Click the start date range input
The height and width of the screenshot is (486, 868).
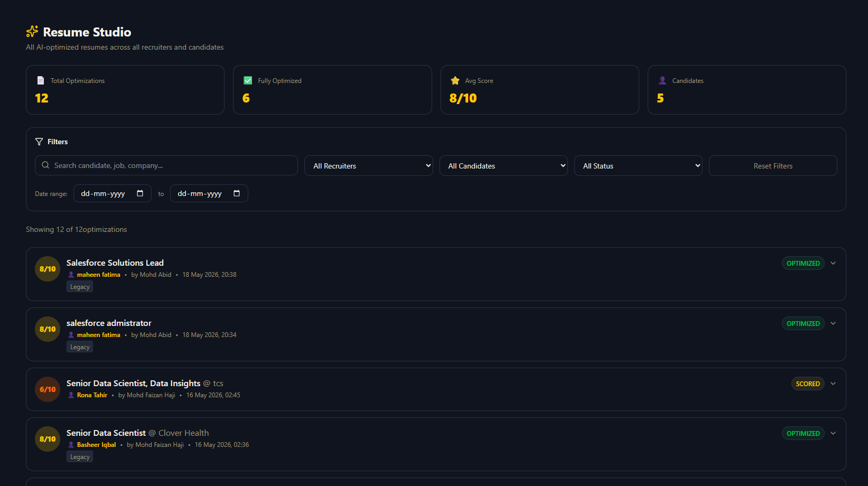(113, 193)
